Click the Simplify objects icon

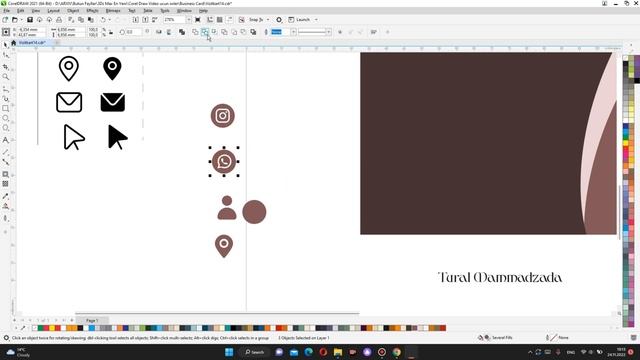224,32
